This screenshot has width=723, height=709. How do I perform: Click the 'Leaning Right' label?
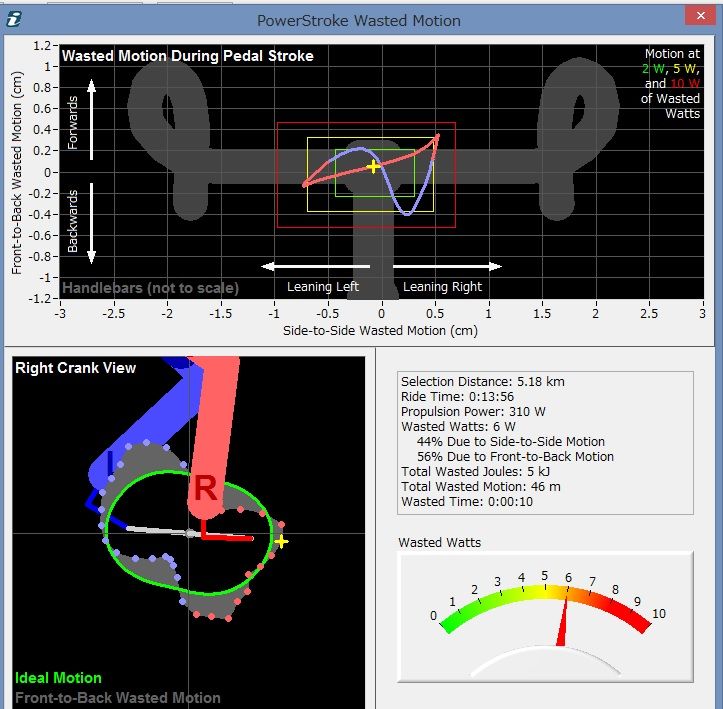coord(442,287)
